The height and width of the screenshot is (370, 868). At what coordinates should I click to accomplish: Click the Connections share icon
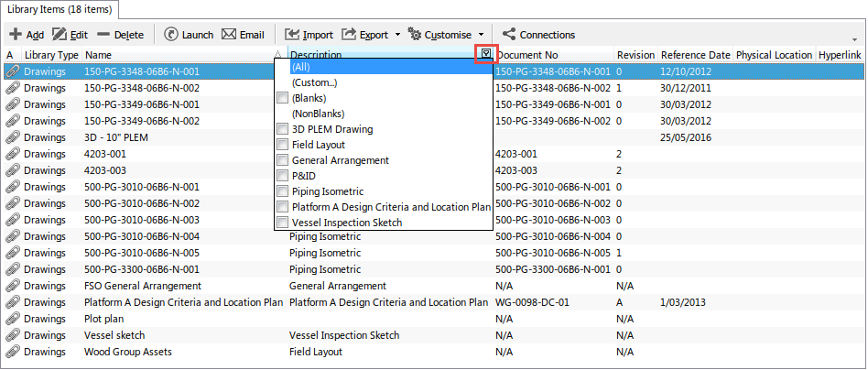(509, 35)
